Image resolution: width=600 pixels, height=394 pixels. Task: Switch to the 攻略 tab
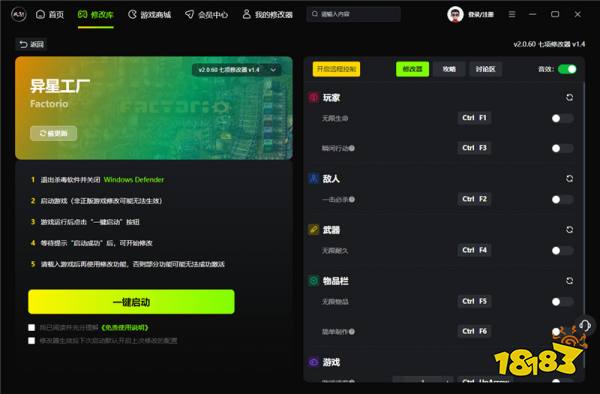[x=449, y=69]
